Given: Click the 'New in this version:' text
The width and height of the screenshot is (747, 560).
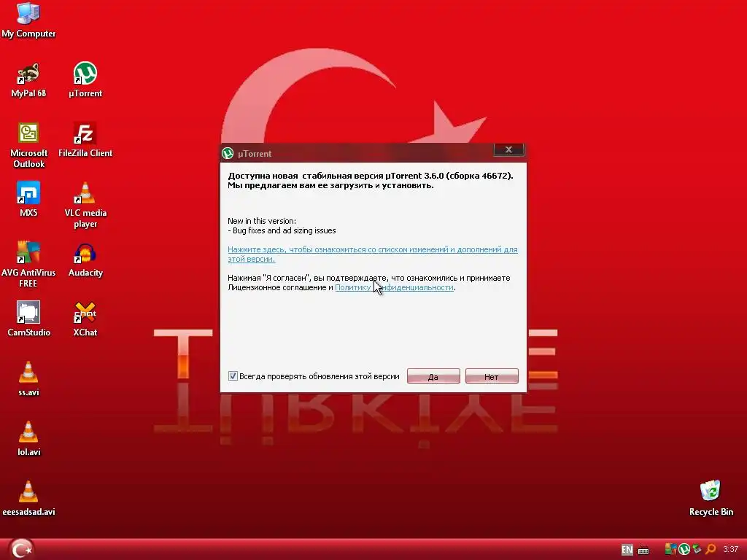Looking at the screenshot, I should (x=262, y=221).
